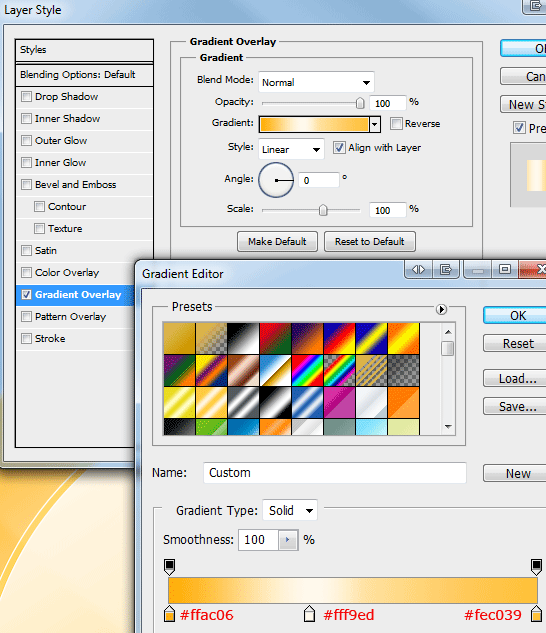Click the Scale slider handle
The image size is (546, 633).
[x=323, y=210]
